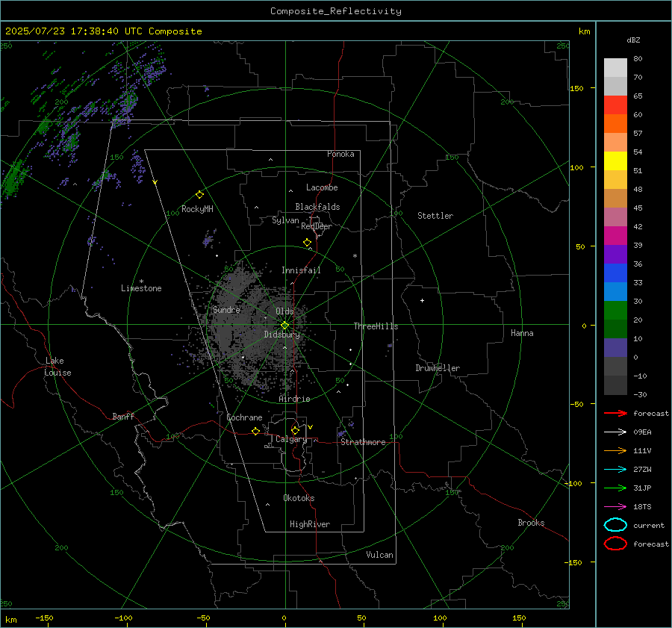Click the yellow diamond marker above Calgary

coord(295,430)
